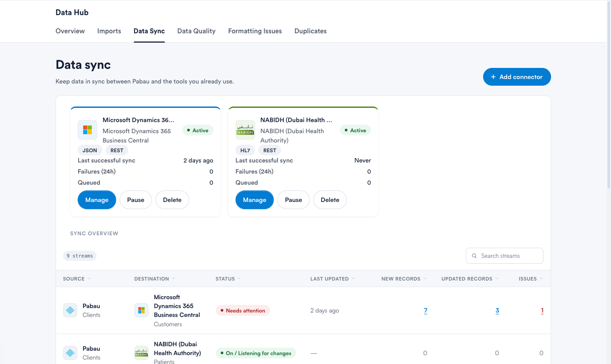The width and height of the screenshot is (611, 364).
Task: Manage the Microsoft Dynamics 365 connector
Action: [x=97, y=200]
